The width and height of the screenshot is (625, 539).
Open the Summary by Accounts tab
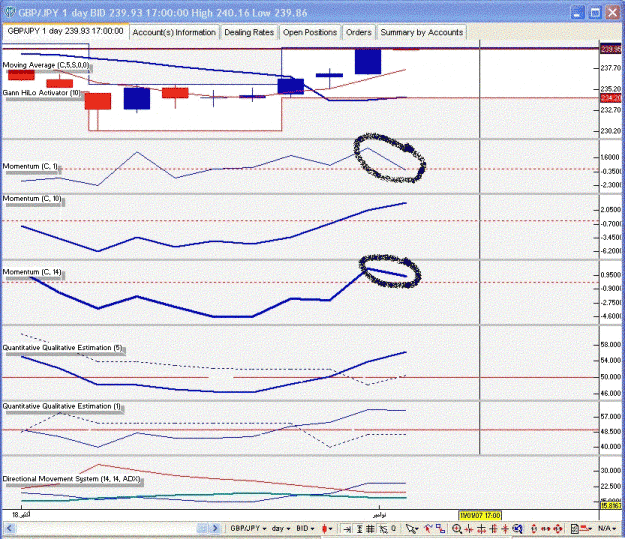[x=421, y=32]
